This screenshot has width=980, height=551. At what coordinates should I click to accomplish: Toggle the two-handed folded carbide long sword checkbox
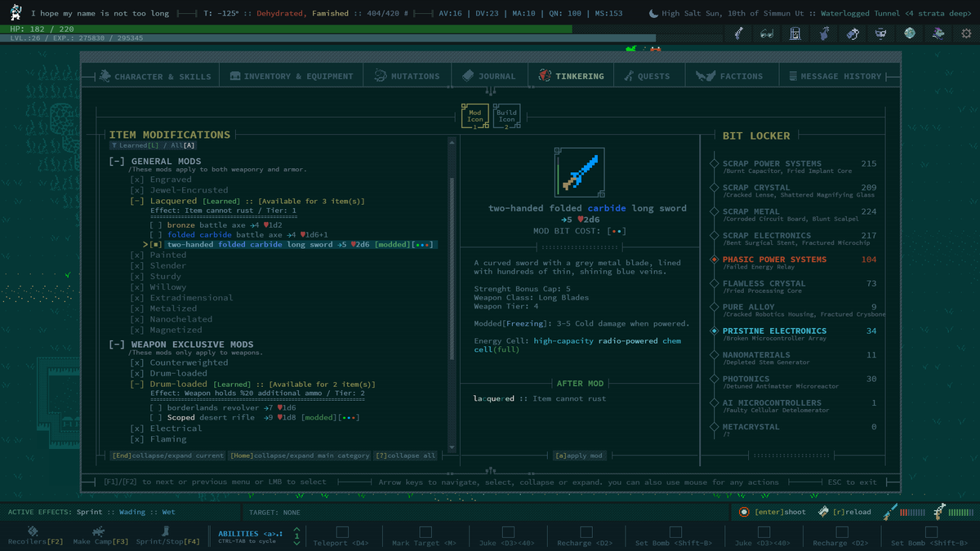156,245
